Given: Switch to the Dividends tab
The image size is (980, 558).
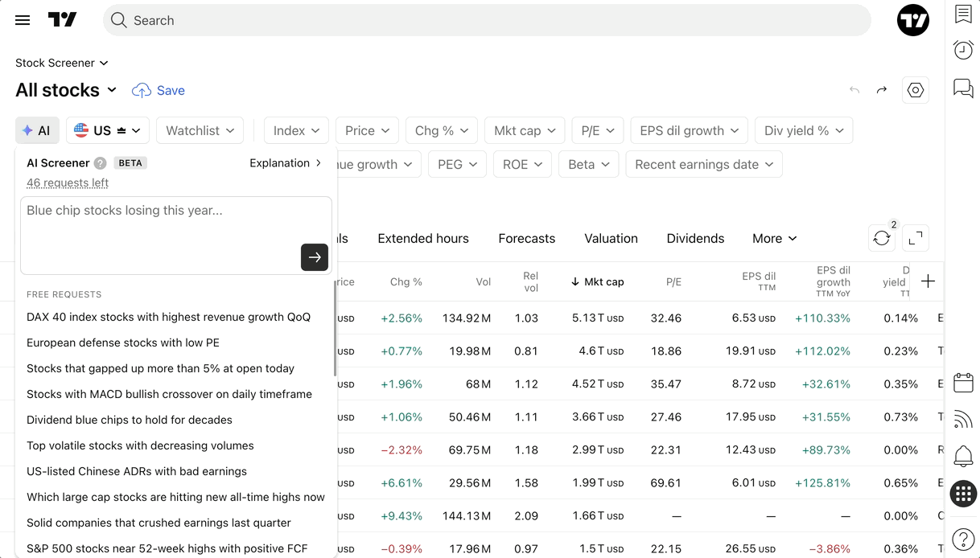Looking at the screenshot, I should pyautogui.click(x=695, y=238).
